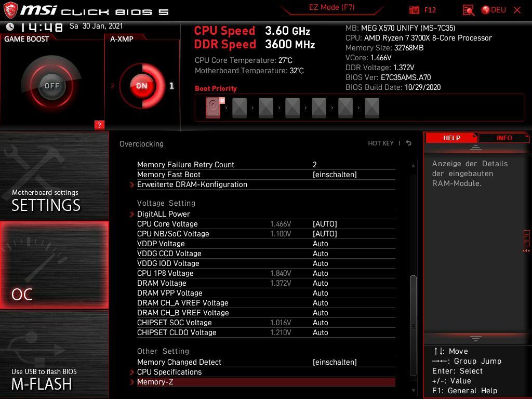The height and width of the screenshot is (399, 532).
Task: Edit the VDDP Voltage Auto value
Action: coord(320,244)
